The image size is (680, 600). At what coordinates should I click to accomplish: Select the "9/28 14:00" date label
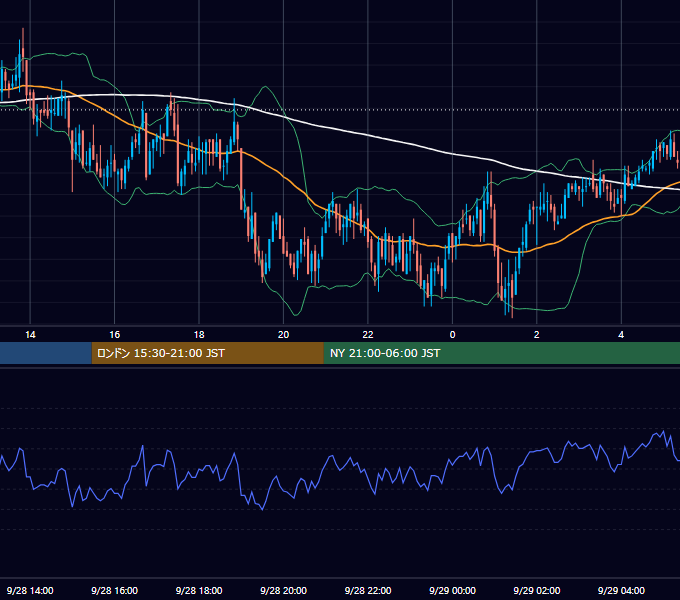[x=30, y=590]
